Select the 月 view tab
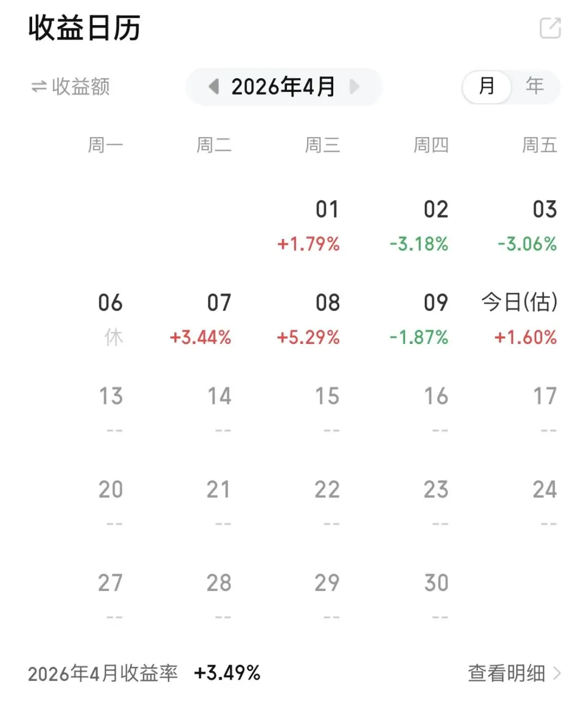Screen dimensions: 588x702 pos(486,86)
